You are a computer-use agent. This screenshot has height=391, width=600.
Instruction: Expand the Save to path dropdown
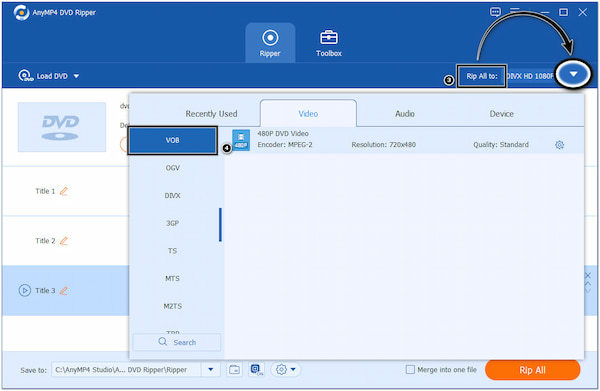pyautogui.click(x=210, y=370)
